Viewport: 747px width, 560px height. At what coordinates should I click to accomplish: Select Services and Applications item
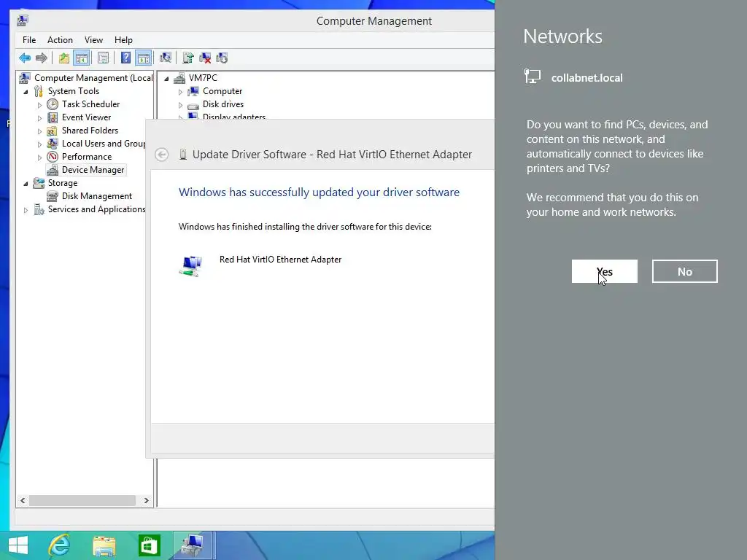click(x=97, y=209)
